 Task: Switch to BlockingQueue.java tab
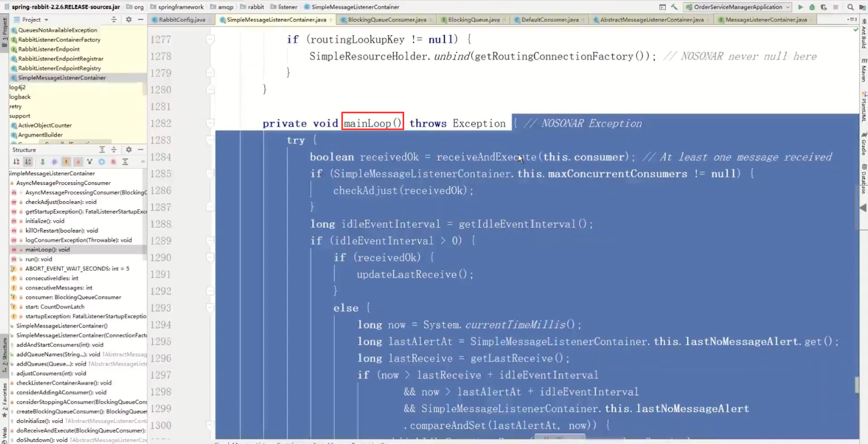pyautogui.click(x=474, y=20)
